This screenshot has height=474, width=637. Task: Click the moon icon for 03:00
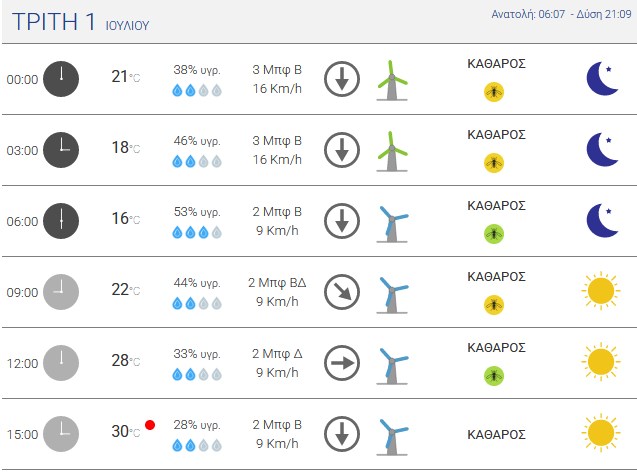(602, 149)
